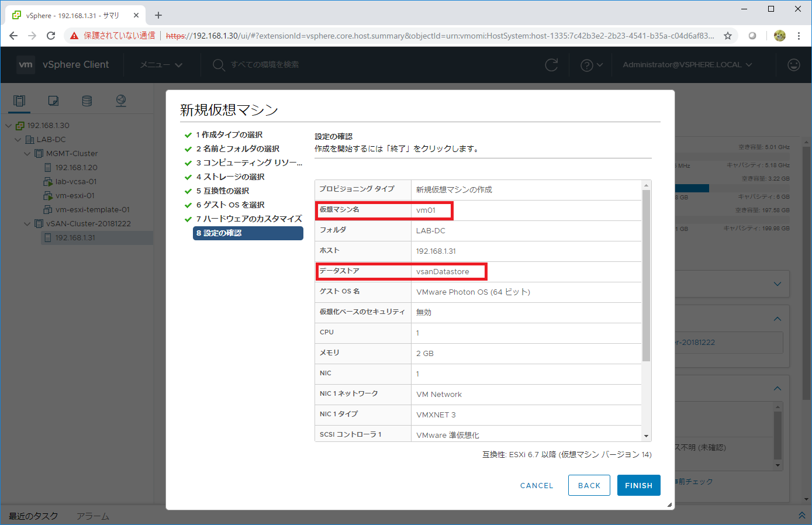Click the browser address bar URL

pyautogui.click(x=440, y=36)
